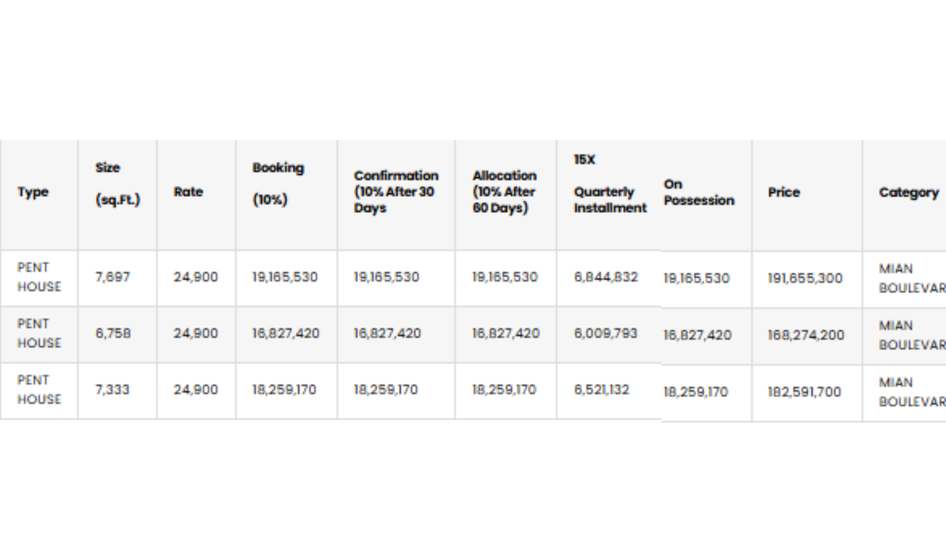Screen dimensions: 946x560
Task: Click the Rate column header
Action: pos(188,192)
